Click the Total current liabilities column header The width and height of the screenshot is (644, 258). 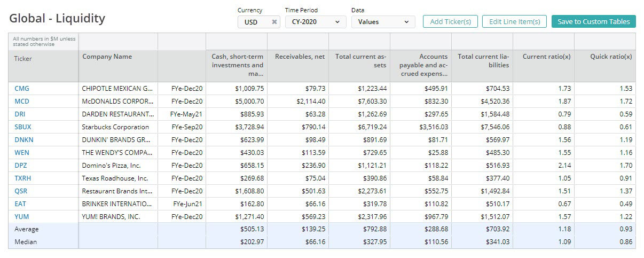pos(482,65)
